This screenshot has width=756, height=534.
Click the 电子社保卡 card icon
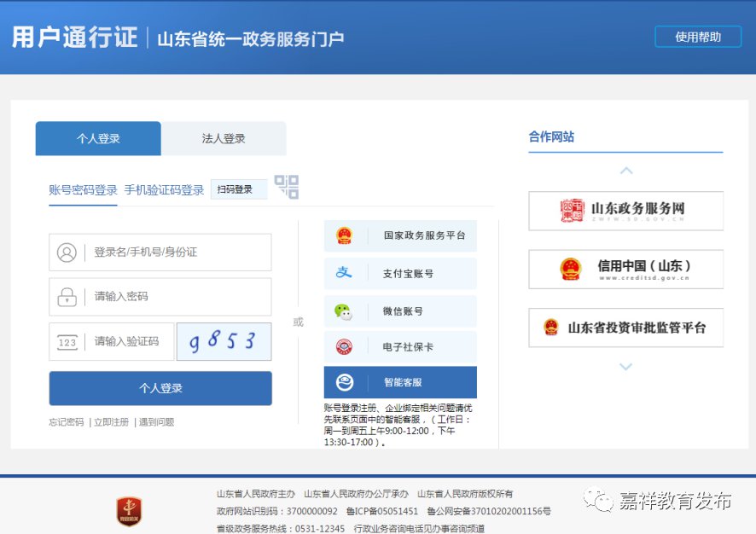(343, 347)
